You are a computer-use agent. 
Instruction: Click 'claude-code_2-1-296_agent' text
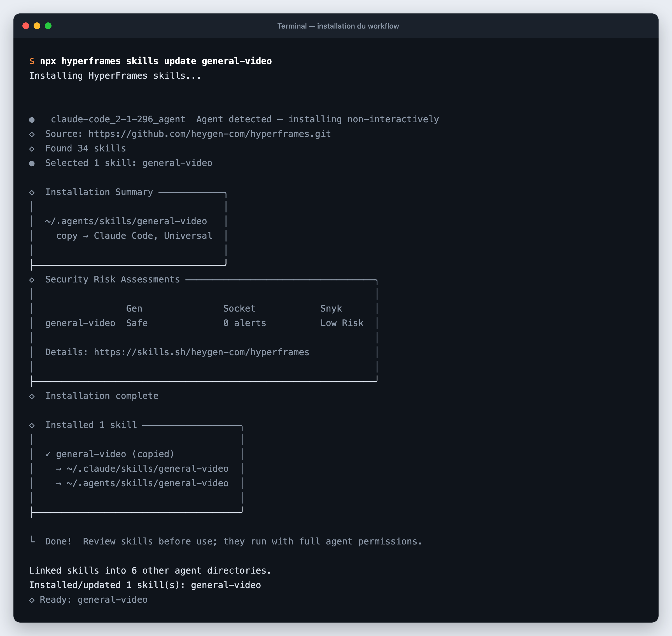point(118,119)
